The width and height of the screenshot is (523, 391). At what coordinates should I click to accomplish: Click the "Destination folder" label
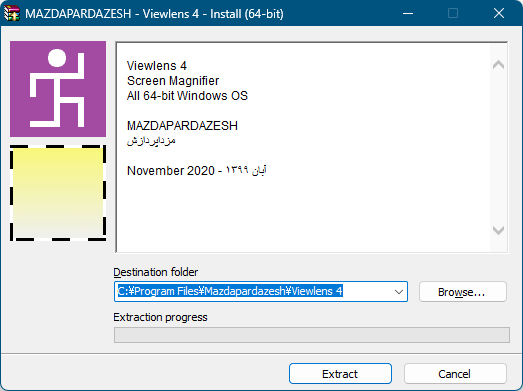[x=156, y=272]
